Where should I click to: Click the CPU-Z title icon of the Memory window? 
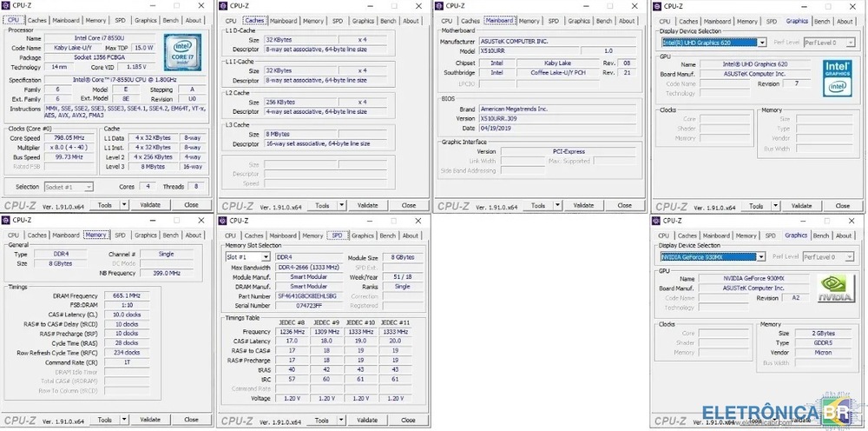tap(6, 221)
